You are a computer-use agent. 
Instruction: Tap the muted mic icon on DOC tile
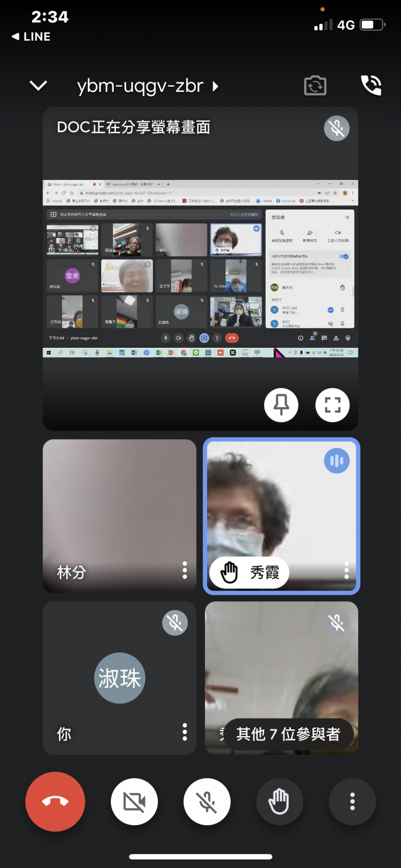336,128
